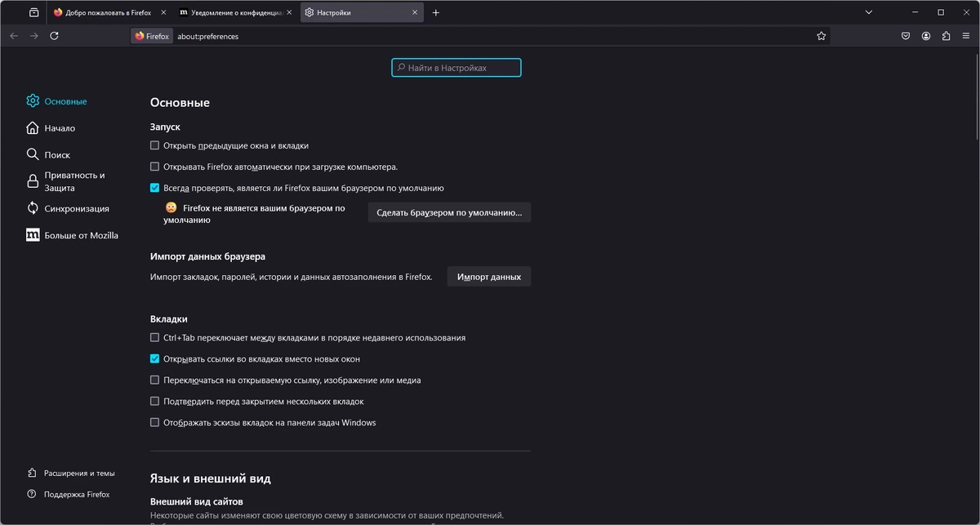Enable Открыть предыдущие окна и вкладки
The width and height of the screenshot is (980, 525).
(155, 145)
